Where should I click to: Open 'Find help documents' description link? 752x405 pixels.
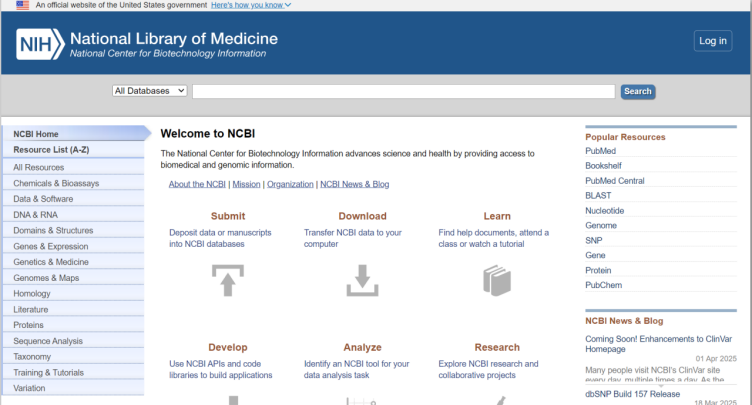(x=494, y=238)
